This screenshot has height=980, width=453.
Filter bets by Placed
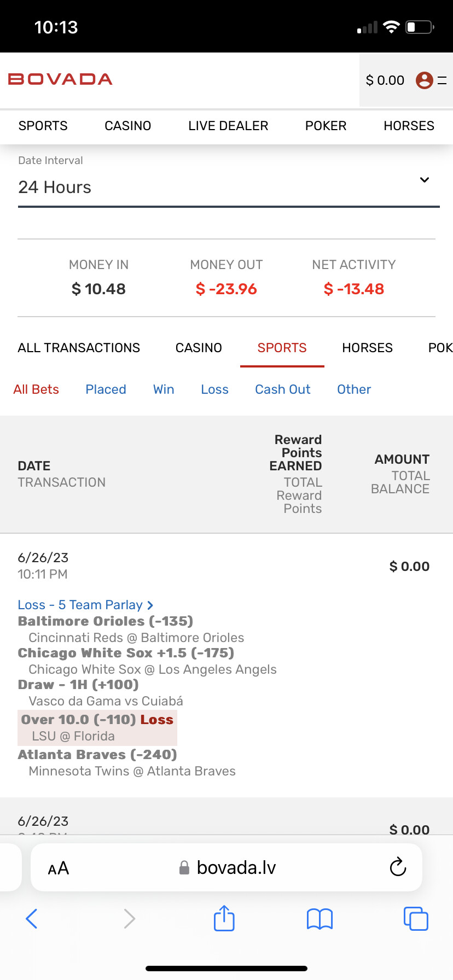pyautogui.click(x=106, y=389)
